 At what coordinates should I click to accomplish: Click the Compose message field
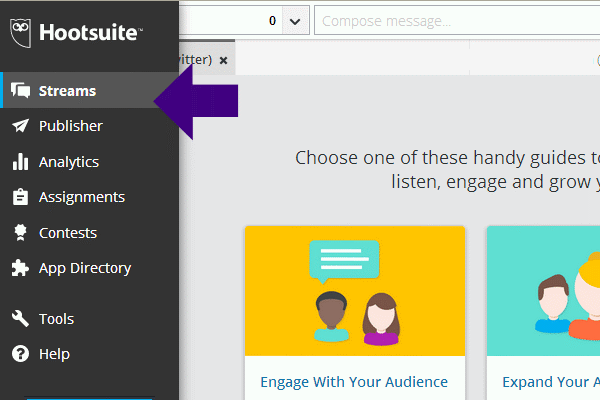click(x=455, y=21)
